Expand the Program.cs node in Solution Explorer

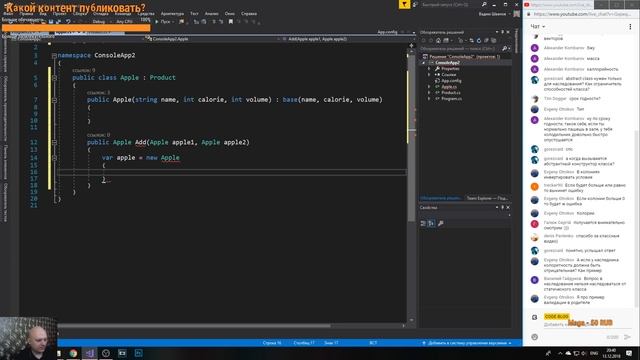tap(429, 99)
